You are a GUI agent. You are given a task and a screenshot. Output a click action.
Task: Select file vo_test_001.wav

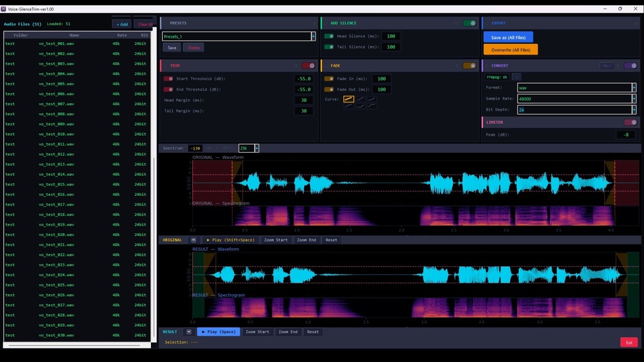pos(76,43)
